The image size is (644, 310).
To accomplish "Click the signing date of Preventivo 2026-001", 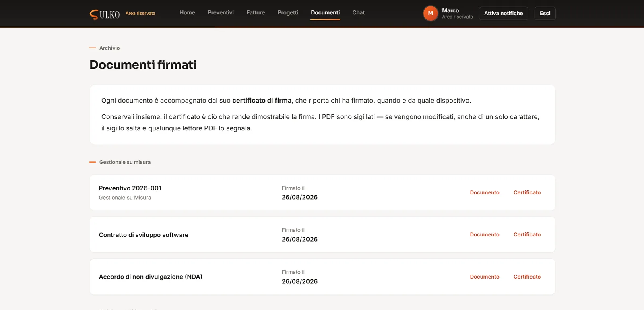I will [299, 197].
